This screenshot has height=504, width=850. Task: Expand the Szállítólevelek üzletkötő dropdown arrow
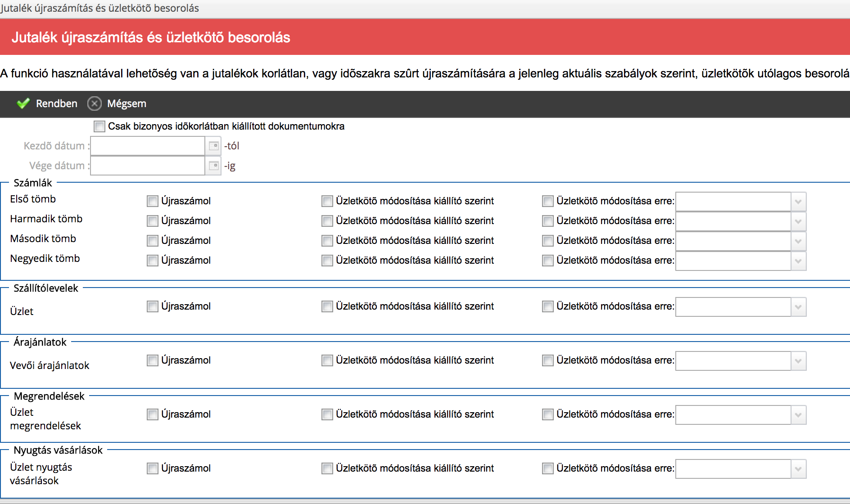pyautogui.click(x=798, y=307)
